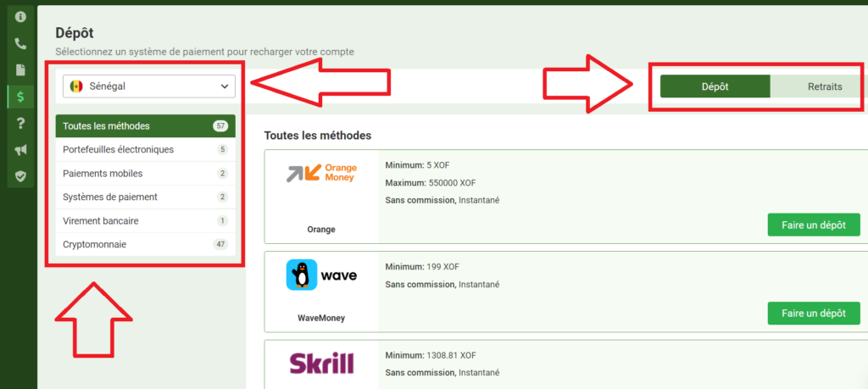Click the phone contact icon in sidebar

20,44
